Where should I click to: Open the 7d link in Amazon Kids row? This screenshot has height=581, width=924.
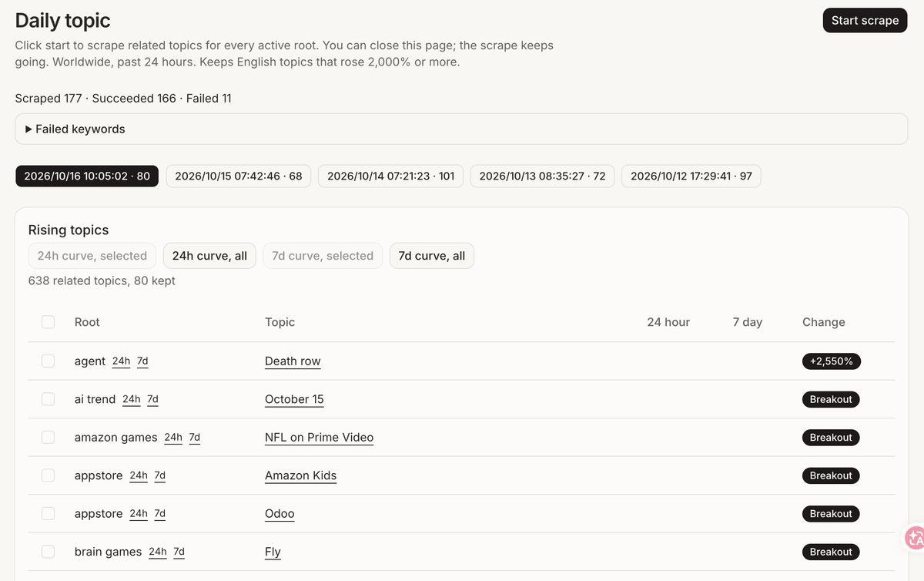pos(159,475)
